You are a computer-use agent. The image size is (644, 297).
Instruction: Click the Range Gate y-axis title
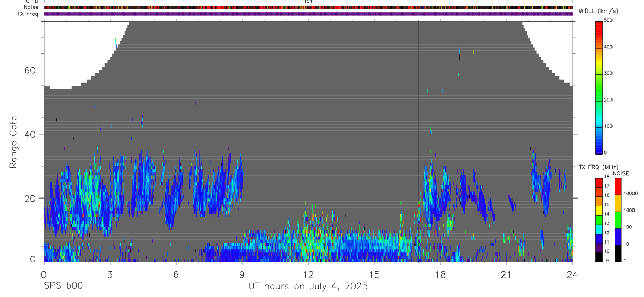pyautogui.click(x=13, y=141)
